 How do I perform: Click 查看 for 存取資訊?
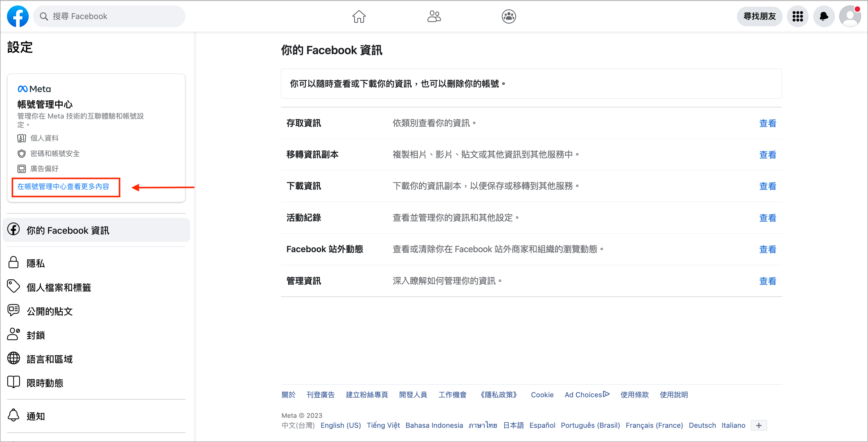[x=768, y=123]
